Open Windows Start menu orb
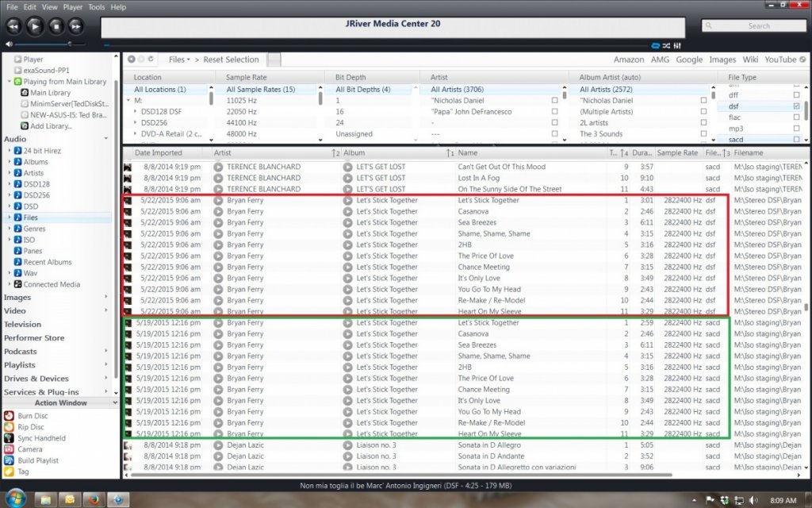812x508 pixels. pos(16,498)
